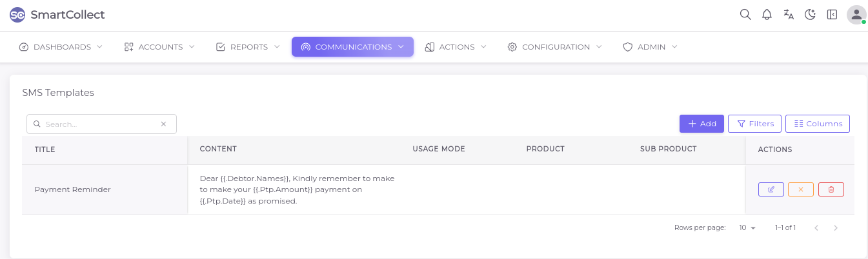The height and width of the screenshot is (259, 868).
Task: Delete the Payment Reminder template
Action: 831,189
